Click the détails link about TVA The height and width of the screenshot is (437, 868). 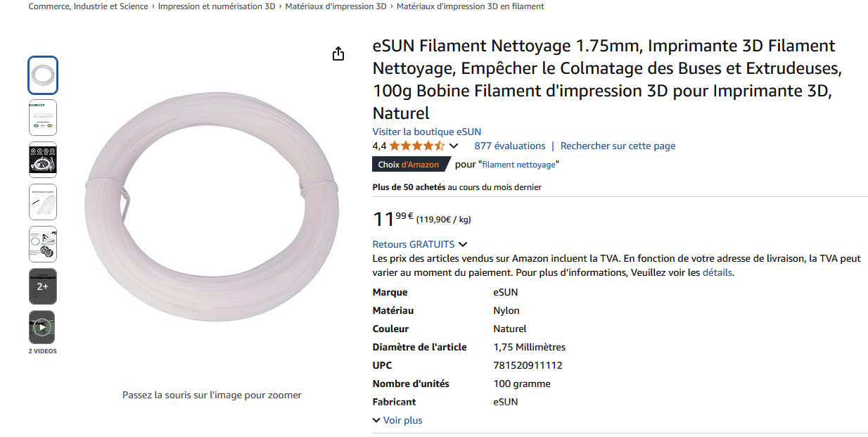[x=717, y=272]
